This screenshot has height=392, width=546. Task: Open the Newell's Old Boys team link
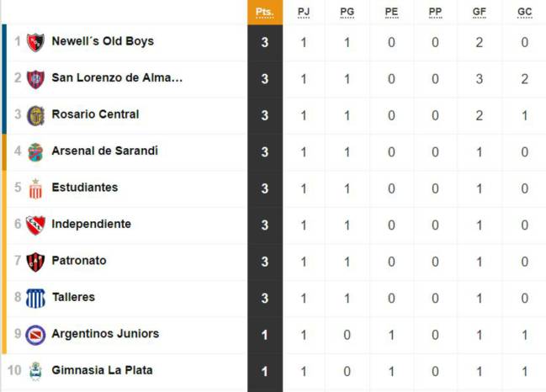(x=103, y=41)
